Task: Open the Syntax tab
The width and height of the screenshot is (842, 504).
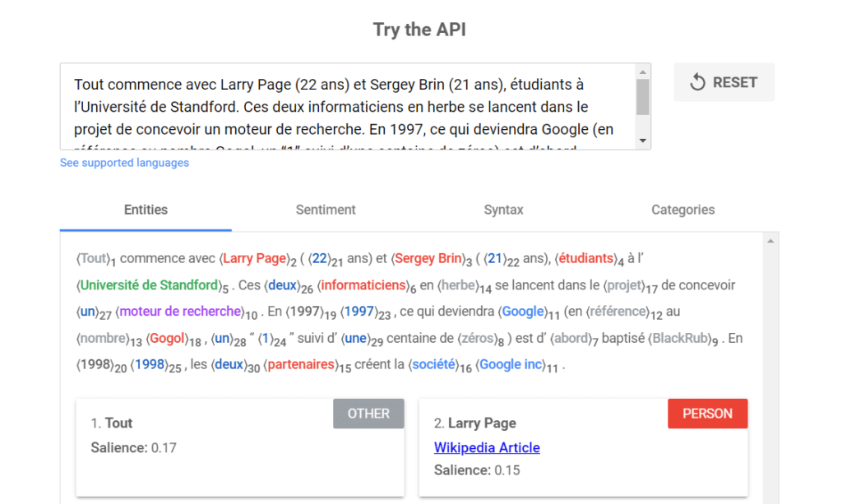Action: point(503,210)
